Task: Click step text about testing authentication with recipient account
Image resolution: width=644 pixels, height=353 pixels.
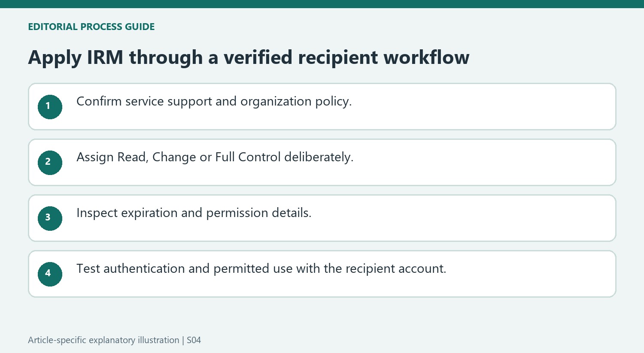Action: (x=261, y=269)
